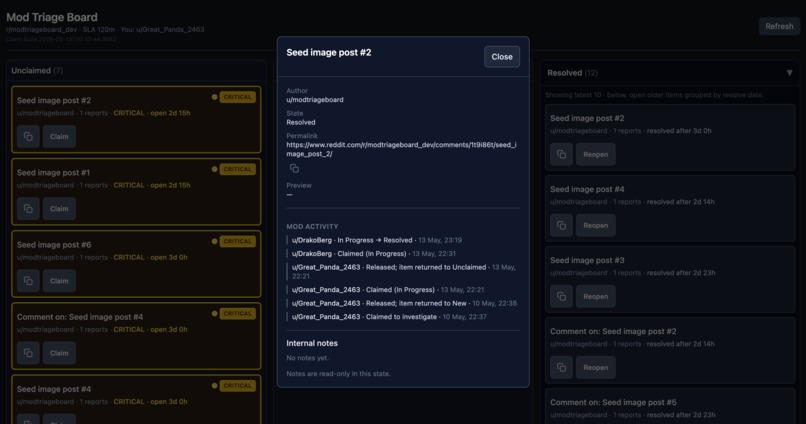The width and height of the screenshot is (806, 424).
Task: Copy link icon on unclaimed Comment on: Seed image post #4
Action: click(28, 353)
